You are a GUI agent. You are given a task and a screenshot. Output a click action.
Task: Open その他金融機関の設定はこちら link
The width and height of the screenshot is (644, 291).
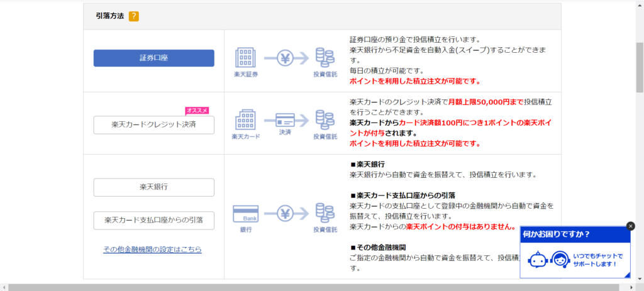[152, 249]
